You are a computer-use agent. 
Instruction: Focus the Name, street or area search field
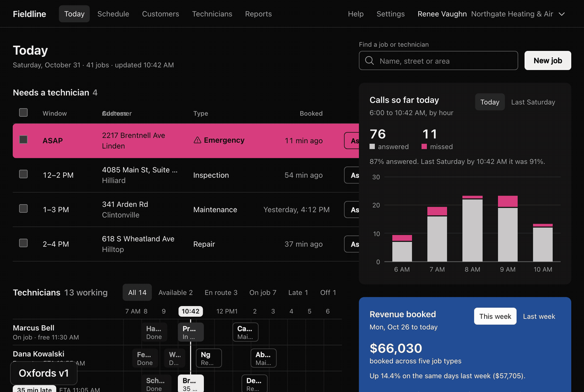click(x=439, y=60)
